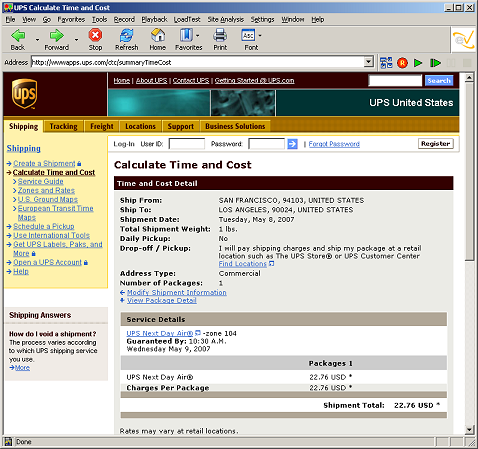Click the red record button icon

402,63
